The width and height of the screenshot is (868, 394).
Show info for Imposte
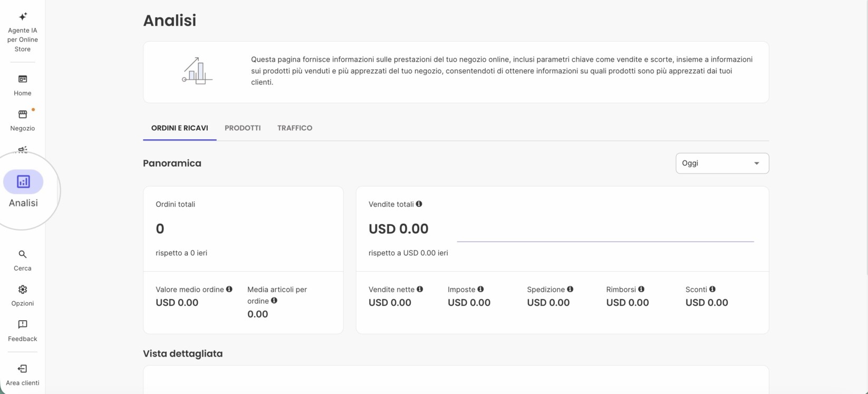pos(480,289)
